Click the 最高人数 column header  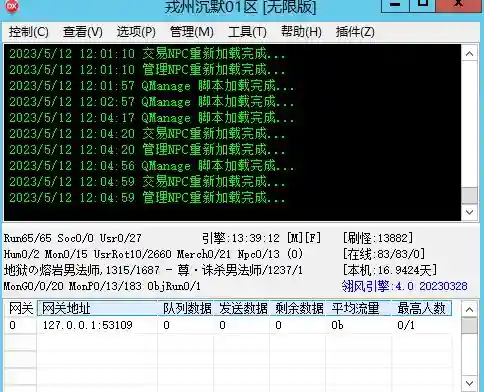click(x=422, y=308)
